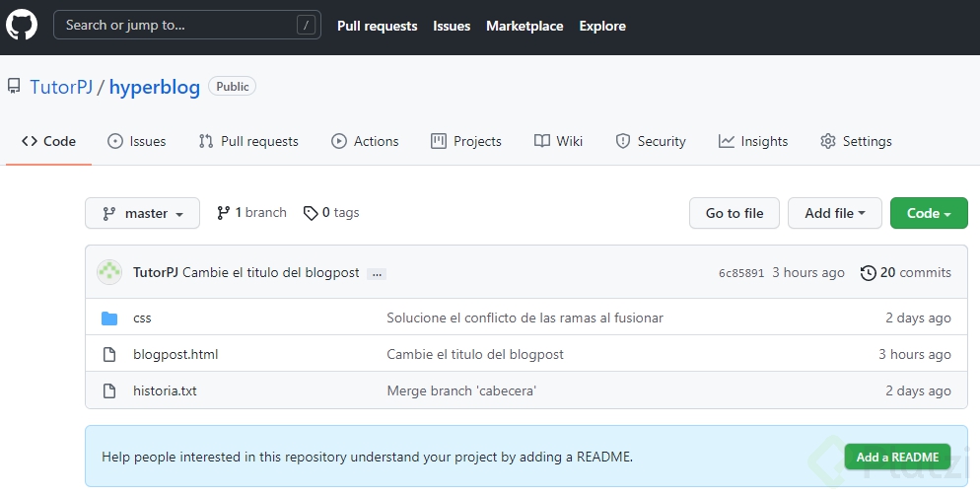980x495 pixels.
Task: Open the Add file dropdown
Action: [x=835, y=213]
